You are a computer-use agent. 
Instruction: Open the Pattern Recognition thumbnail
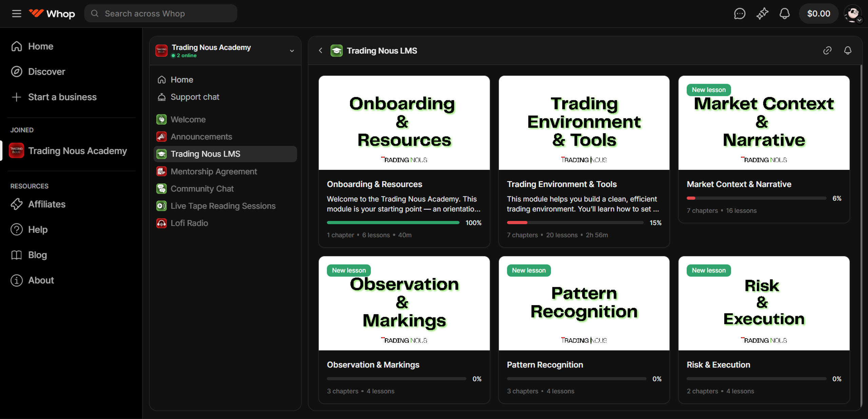(x=584, y=303)
